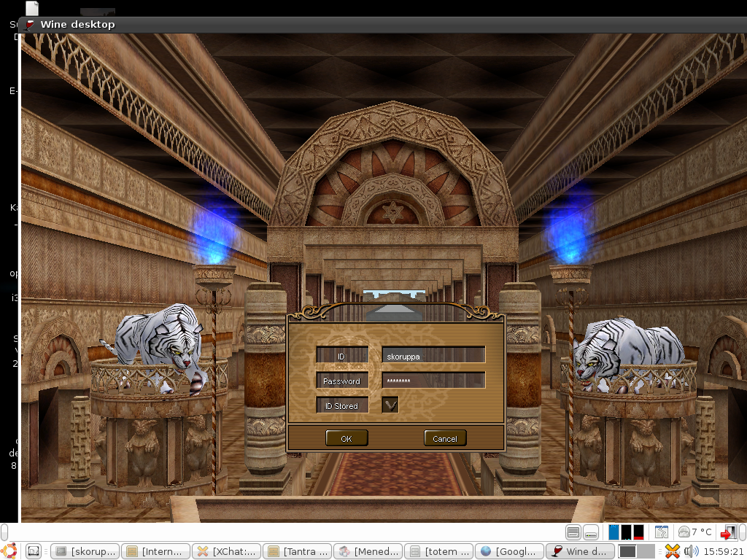Open the volume speaker icon
The width and height of the screenshot is (747, 560).
click(690, 551)
